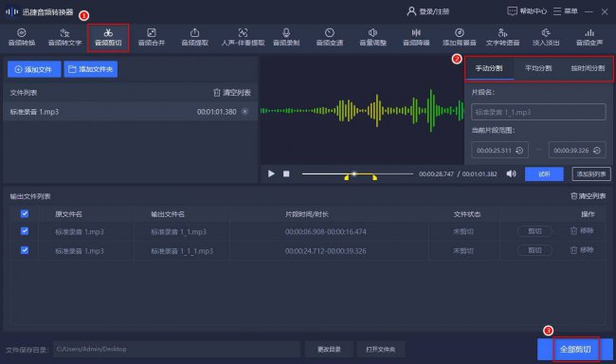Click the 添加文件夹 add folder button
616x364 pixels.
(91, 69)
